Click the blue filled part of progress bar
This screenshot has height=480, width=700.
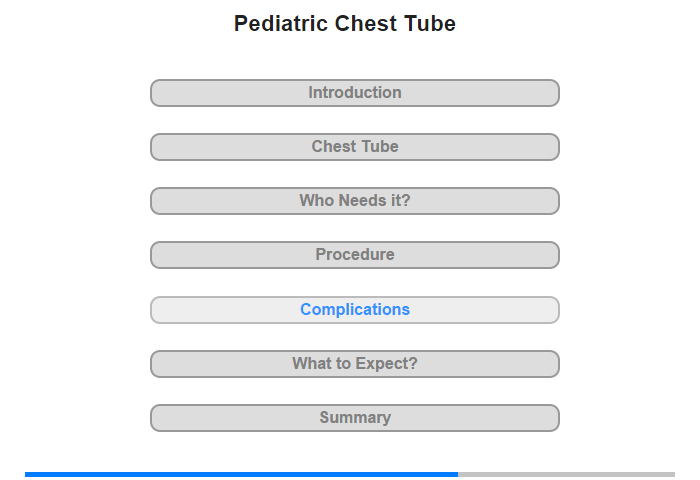pos(242,474)
